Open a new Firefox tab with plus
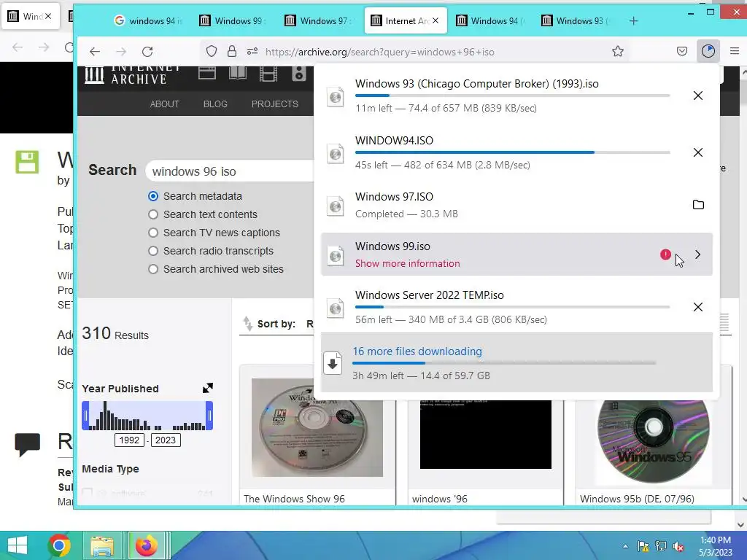The height and width of the screenshot is (560, 747). 633,20
